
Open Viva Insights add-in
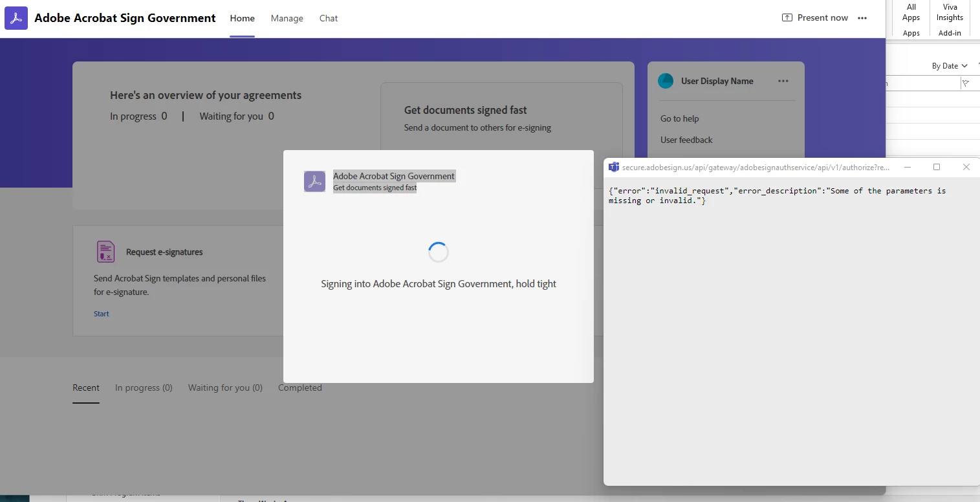(950, 19)
